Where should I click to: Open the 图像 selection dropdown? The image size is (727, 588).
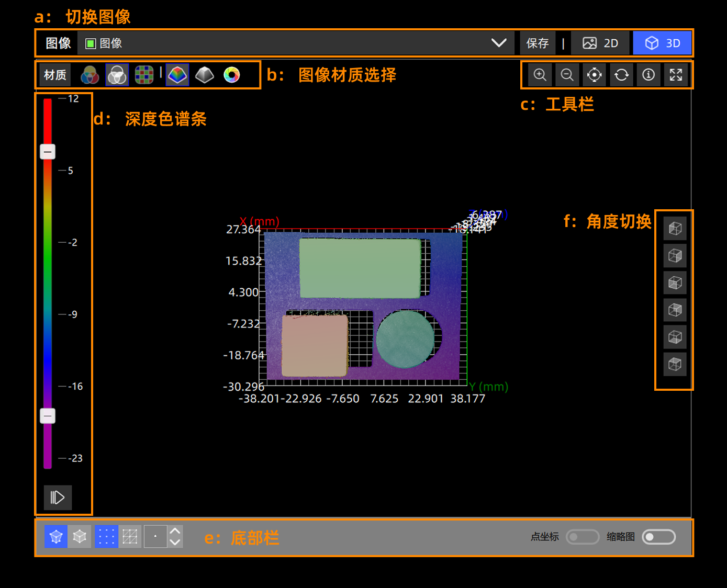click(296, 43)
